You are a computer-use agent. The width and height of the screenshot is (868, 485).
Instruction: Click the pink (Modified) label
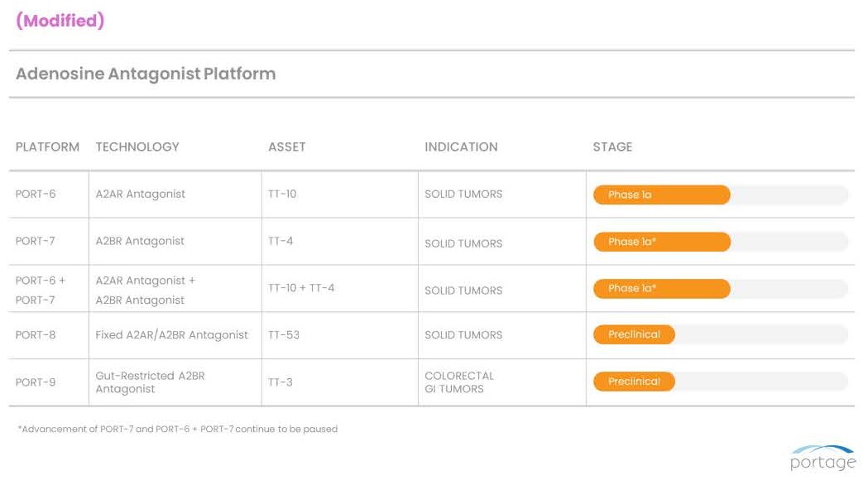coord(60,21)
